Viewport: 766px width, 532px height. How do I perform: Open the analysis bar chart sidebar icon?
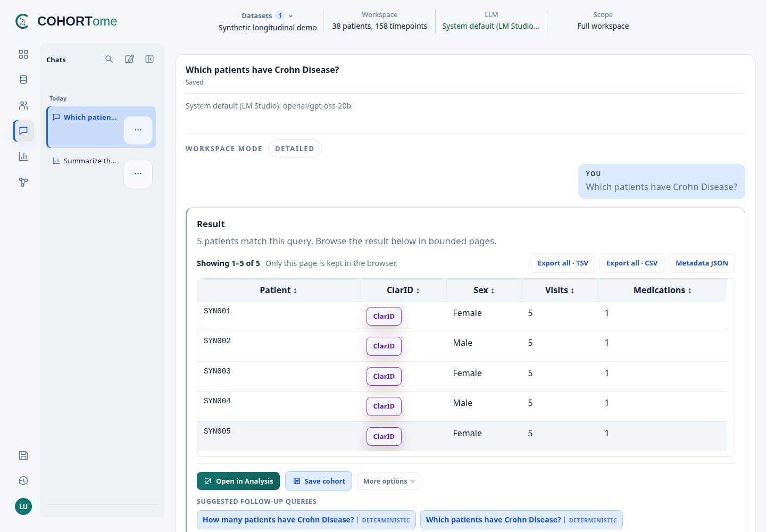(23, 156)
